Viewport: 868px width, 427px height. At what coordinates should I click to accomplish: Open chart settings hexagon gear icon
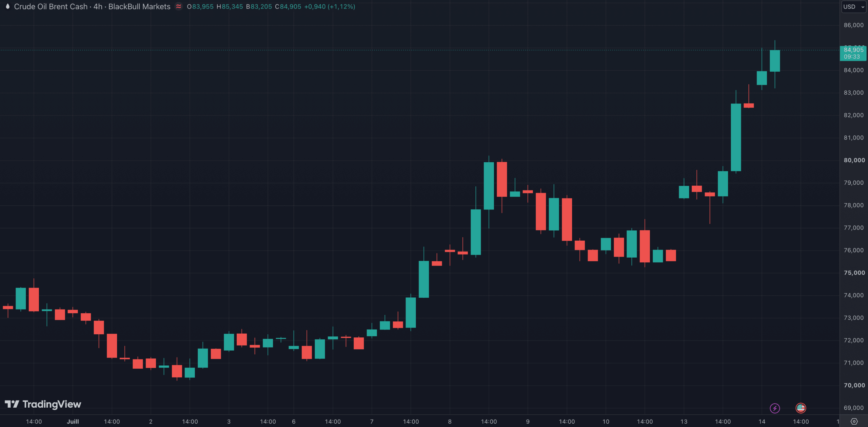tap(854, 422)
